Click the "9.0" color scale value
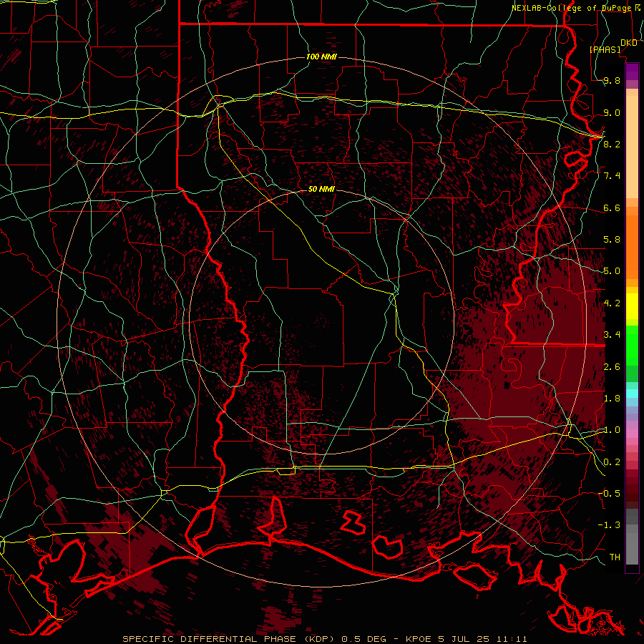The width and height of the screenshot is (644, 644). click(x=612, y=112)
